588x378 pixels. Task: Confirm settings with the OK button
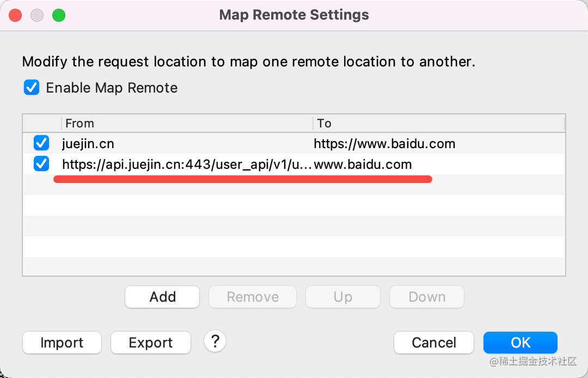point(520,343)
